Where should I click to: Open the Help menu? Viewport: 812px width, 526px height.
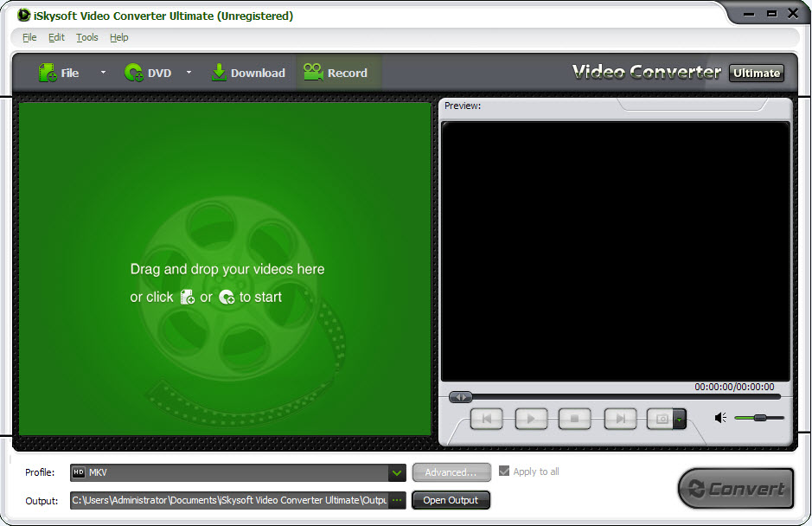[x=119, y=37]
